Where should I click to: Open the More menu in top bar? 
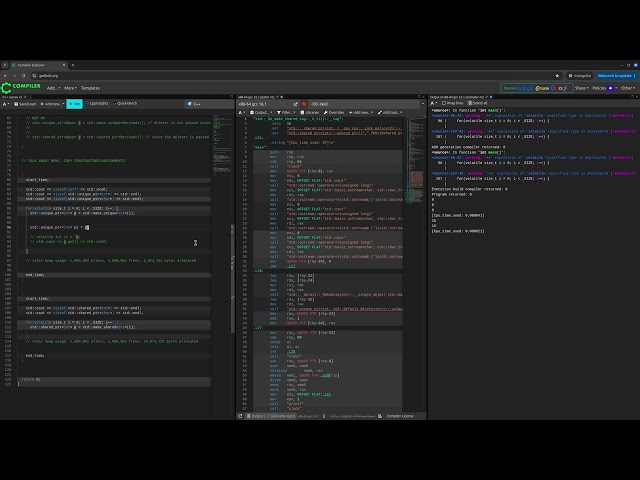point(70,88)
